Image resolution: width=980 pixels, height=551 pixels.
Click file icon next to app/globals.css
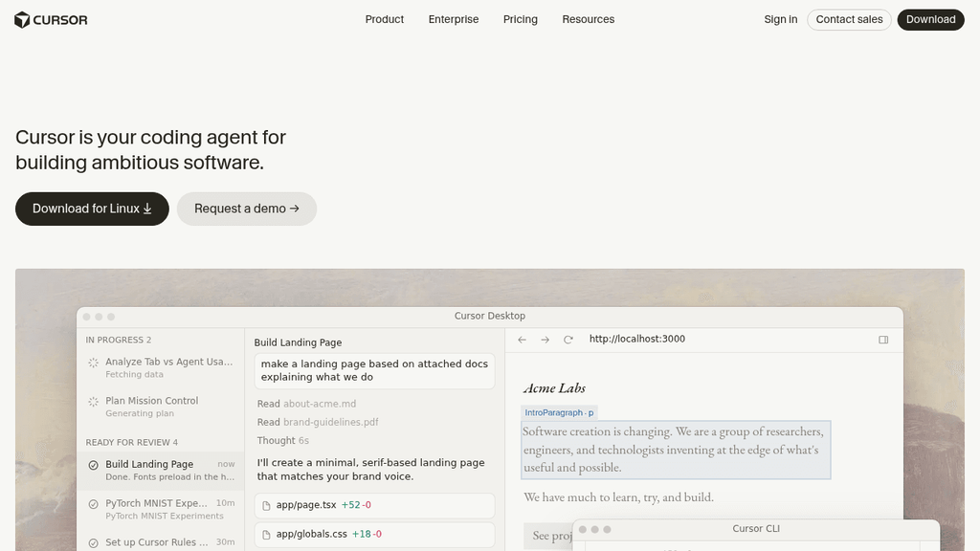pyautogui.click(x=266, y=535)
